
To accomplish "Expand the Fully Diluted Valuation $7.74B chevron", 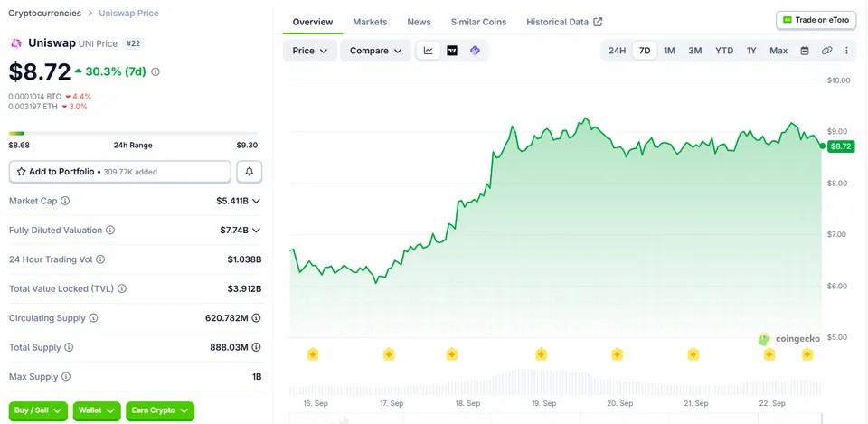I will click(x=256, y=230).
